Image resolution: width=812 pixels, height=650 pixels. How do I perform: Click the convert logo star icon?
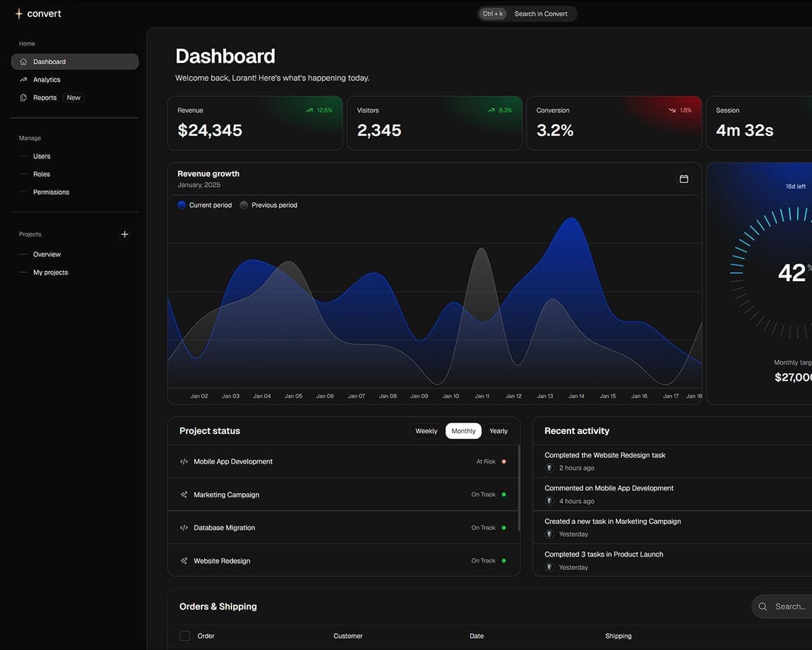point(18,13)
